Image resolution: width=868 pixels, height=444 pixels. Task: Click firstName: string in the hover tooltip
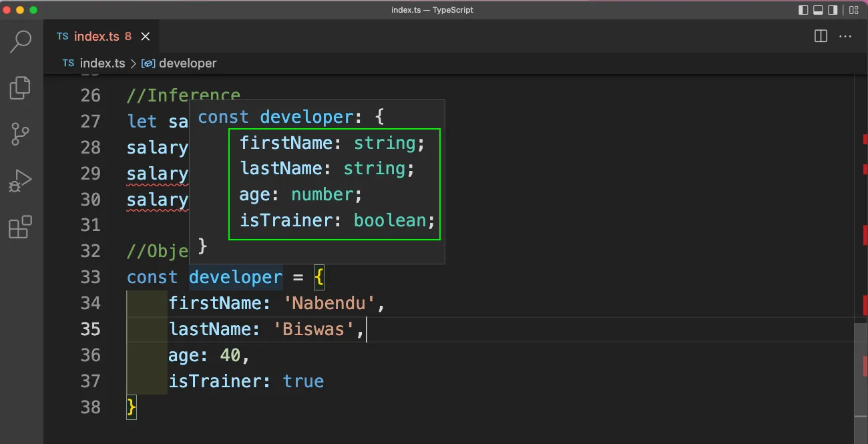coord(333,143)
